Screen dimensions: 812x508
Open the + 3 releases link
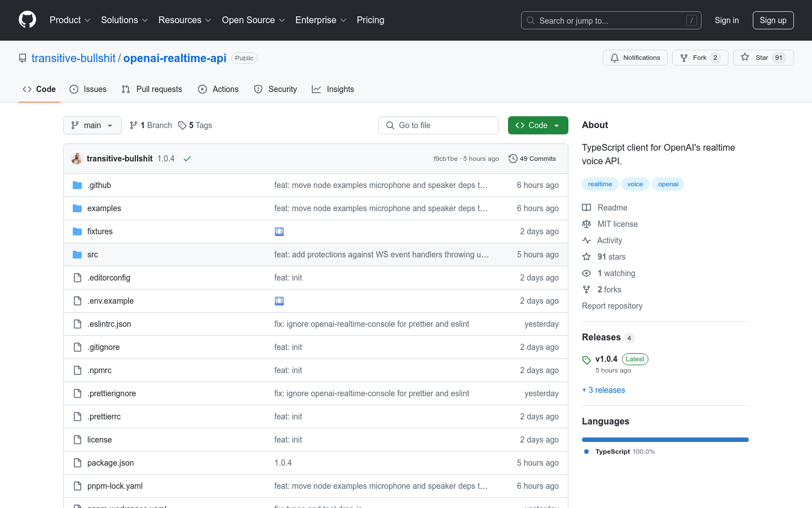603,390
